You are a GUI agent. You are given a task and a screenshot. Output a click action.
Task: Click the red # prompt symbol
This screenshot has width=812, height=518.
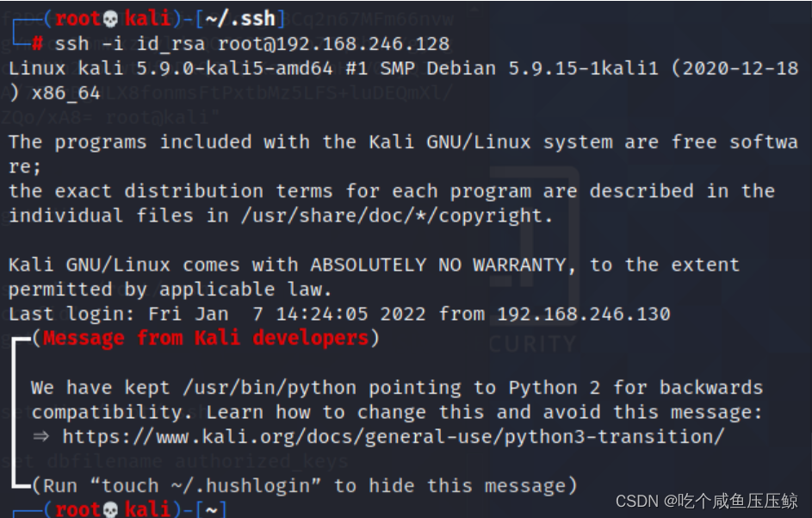coord(37,44)
